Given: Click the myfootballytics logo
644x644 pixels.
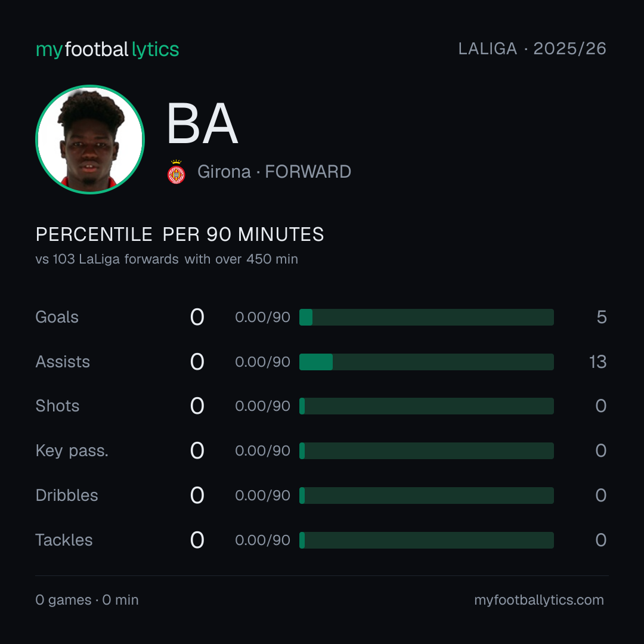Looking at the screenshot, I should [107, 49].
